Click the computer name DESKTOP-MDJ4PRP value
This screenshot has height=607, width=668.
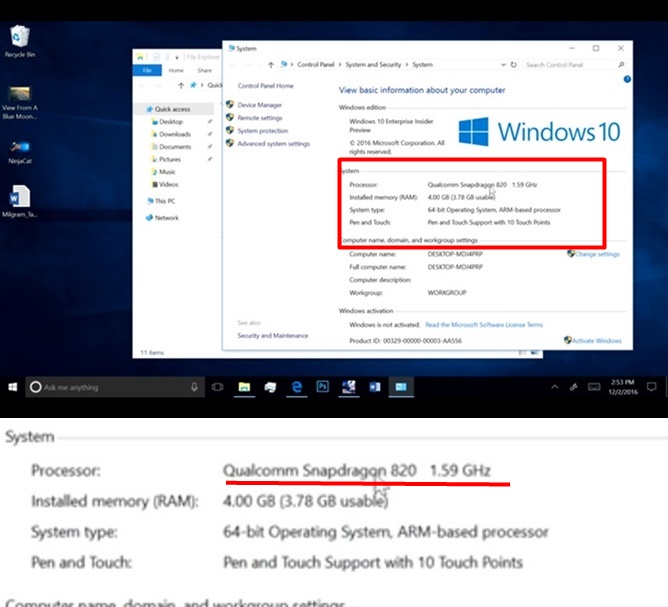[455, 254]
